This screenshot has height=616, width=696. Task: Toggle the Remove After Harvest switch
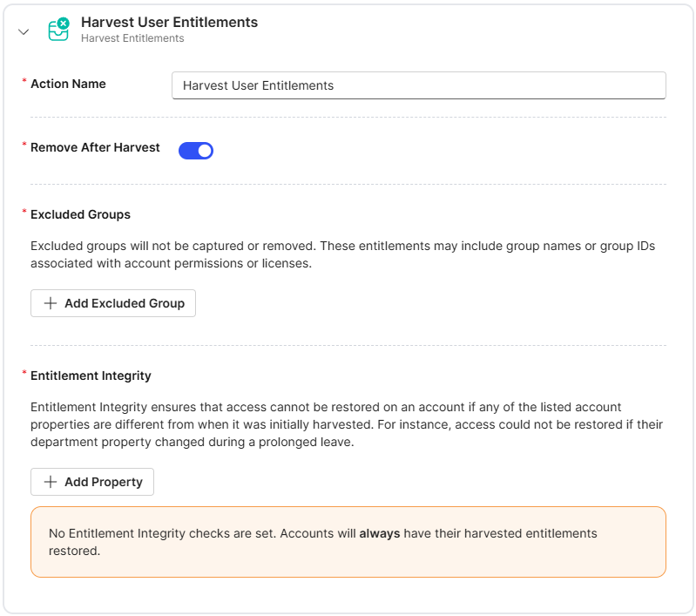[x=196, y=151]
